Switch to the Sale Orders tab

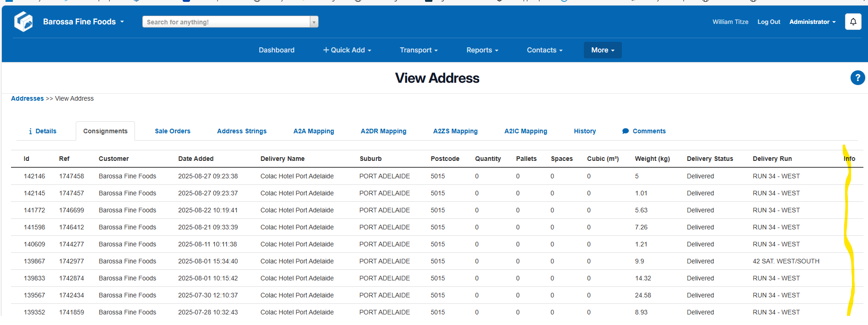click(173, 131)
